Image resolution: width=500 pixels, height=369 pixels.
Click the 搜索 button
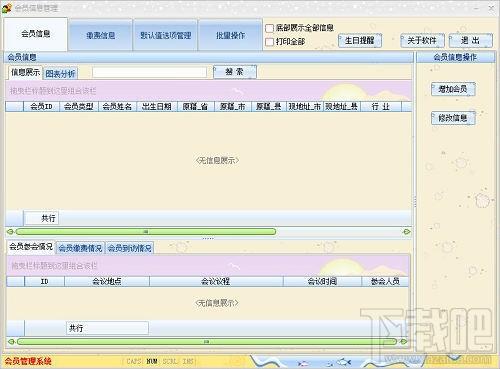tap(235, 72)
